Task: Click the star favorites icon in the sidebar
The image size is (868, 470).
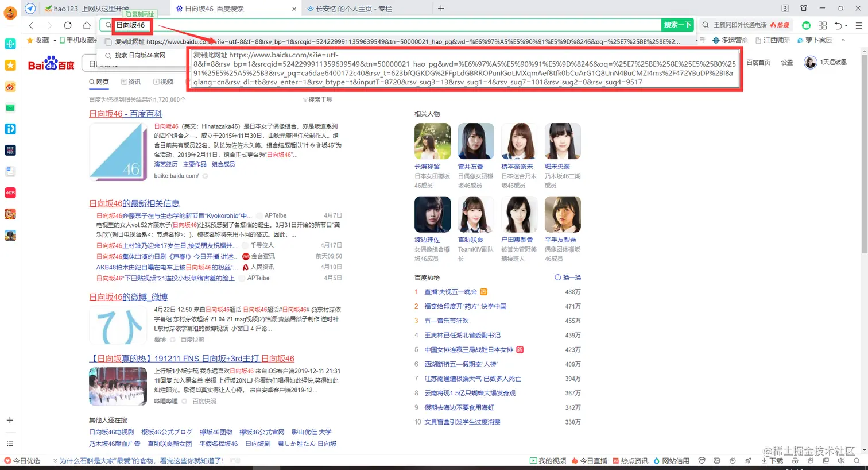Action: click(10, 65)
